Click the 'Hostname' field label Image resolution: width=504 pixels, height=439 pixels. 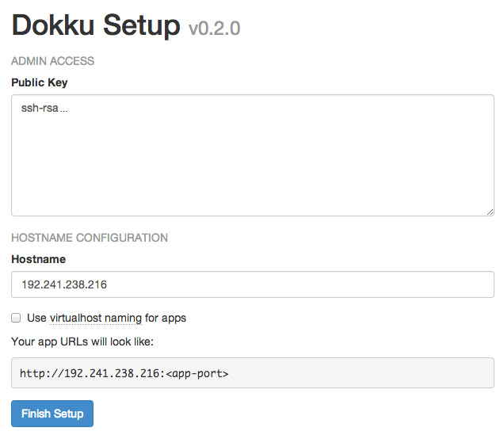tap(39, 259)
